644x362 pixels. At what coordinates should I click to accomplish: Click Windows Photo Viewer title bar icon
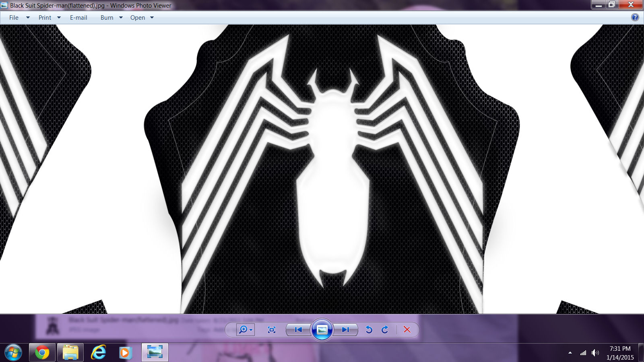coord(4,5)
